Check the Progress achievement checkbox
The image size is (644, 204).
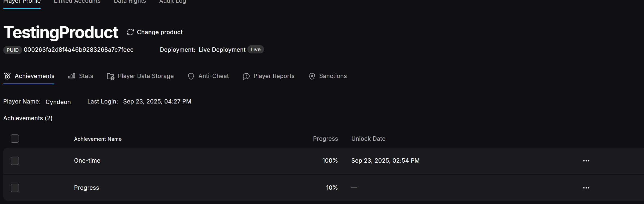pos(15,188)
